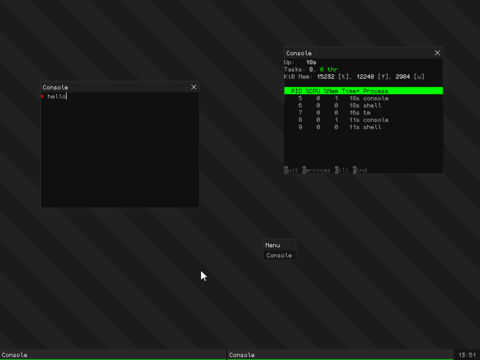Click the taskbar clock showing 13:51

(467, 355)
